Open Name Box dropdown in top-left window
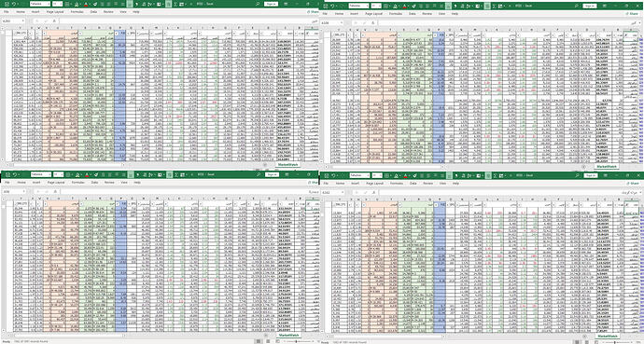This screenshot has width=644, height=344. [x=23, y=21]
